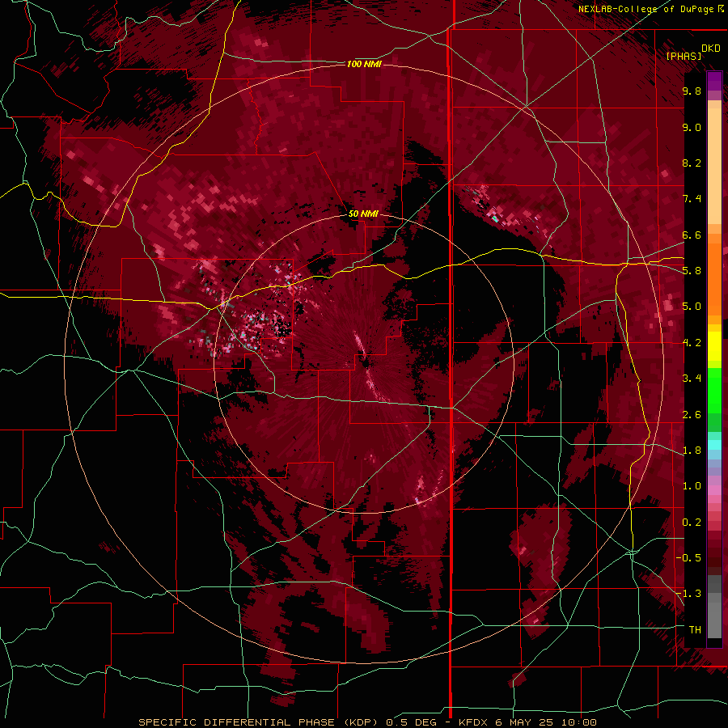Click the DKD product label
This screenshot has height=728, width=728.
[710, 49]
